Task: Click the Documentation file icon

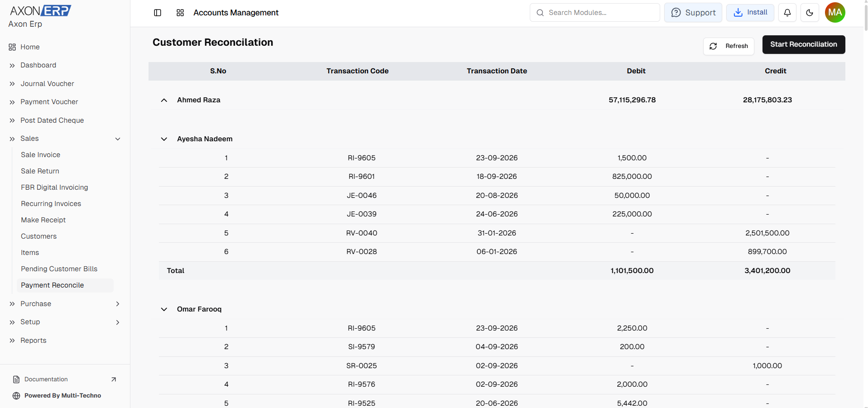Action: point(16,379)
